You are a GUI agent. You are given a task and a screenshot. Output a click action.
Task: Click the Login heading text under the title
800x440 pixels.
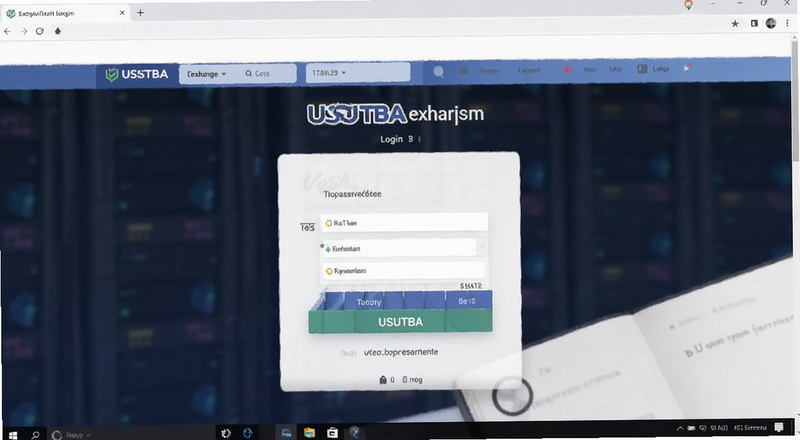pos(391,139)
